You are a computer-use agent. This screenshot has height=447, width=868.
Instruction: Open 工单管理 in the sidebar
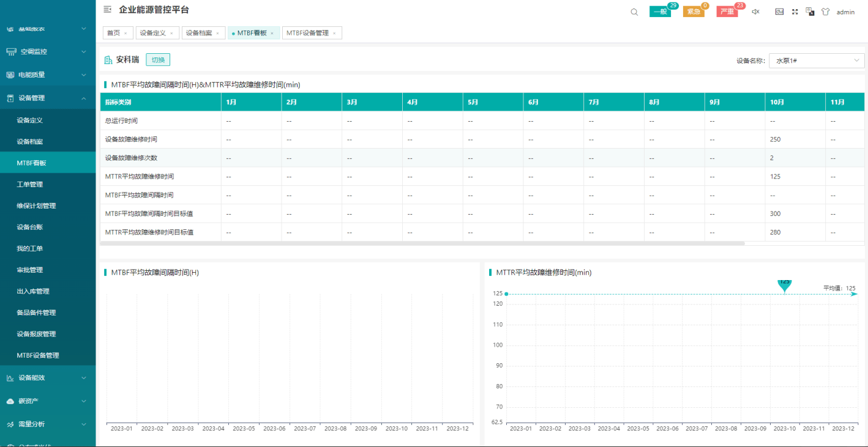(x=48, y=184)
